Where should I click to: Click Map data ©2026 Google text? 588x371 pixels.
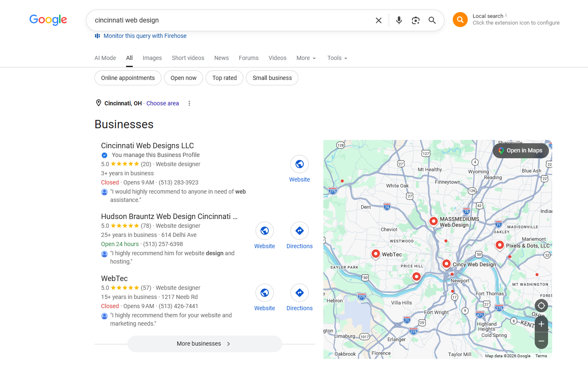tap(508, 356)
